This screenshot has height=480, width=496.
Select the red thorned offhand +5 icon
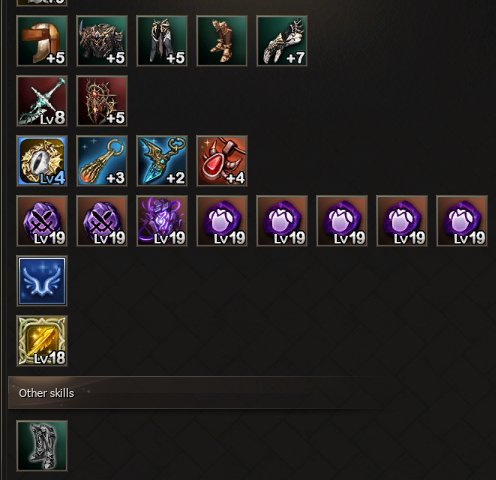point(102,101)
